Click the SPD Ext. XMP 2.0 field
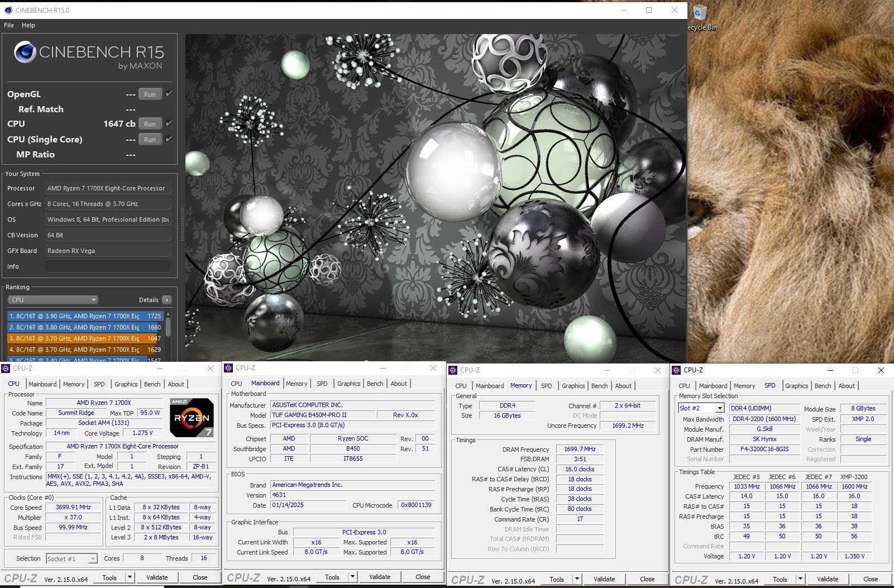 [863, 419]
